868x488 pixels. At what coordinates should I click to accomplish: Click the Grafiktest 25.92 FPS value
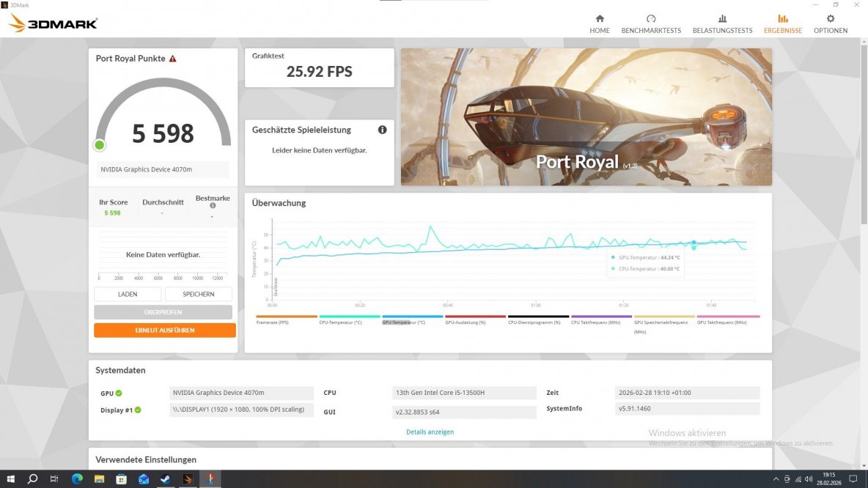click(320, 71)
